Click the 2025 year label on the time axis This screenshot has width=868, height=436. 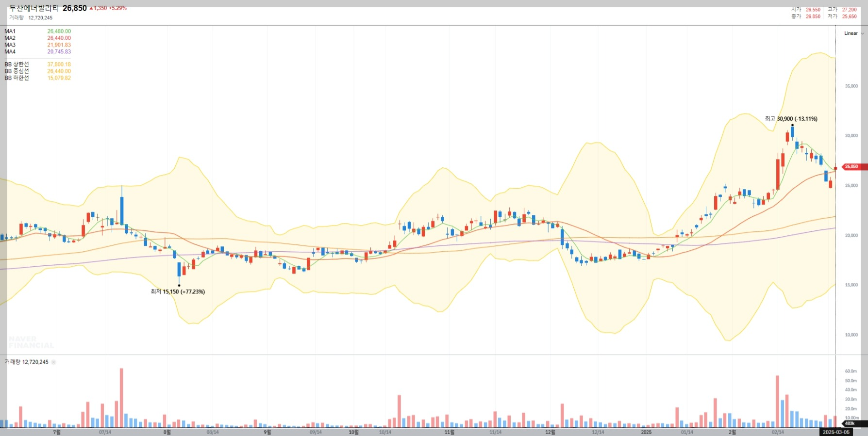tap(646, 432)
